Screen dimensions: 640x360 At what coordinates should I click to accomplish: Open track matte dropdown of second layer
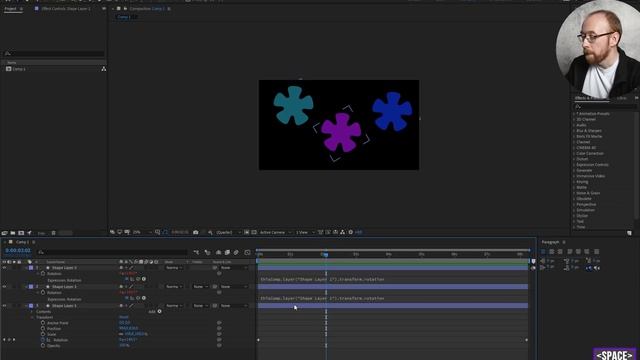click(x=200, y=287)
